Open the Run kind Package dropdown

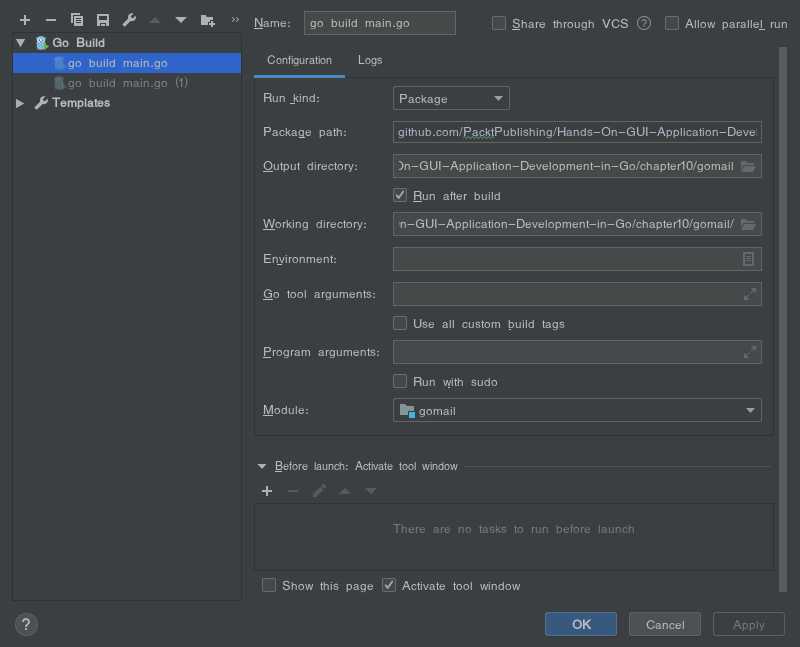[451, 98]
